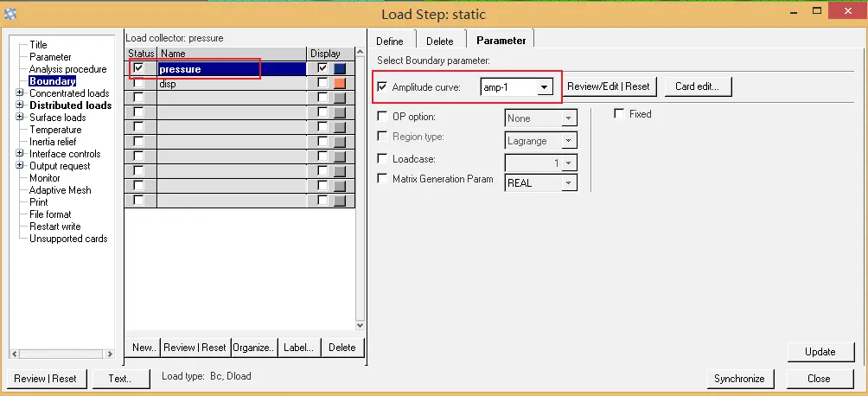868x396 pixels.
Task: Click bottom-left Review | Reset button
Action: tap(46, 379)
